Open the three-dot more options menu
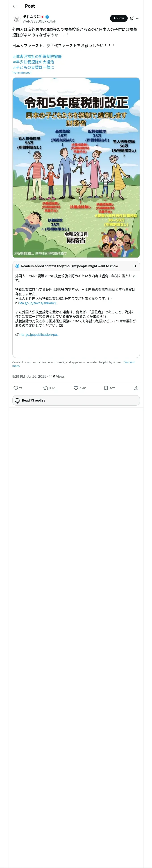Screen dimensions: 152x868 click(x=138, y=18)
